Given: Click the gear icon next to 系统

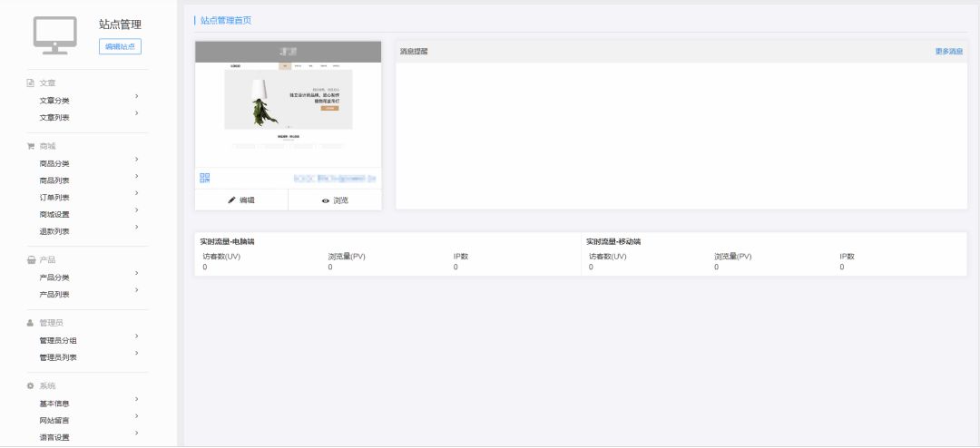Looking at the screenshot, I should [30, 386].
